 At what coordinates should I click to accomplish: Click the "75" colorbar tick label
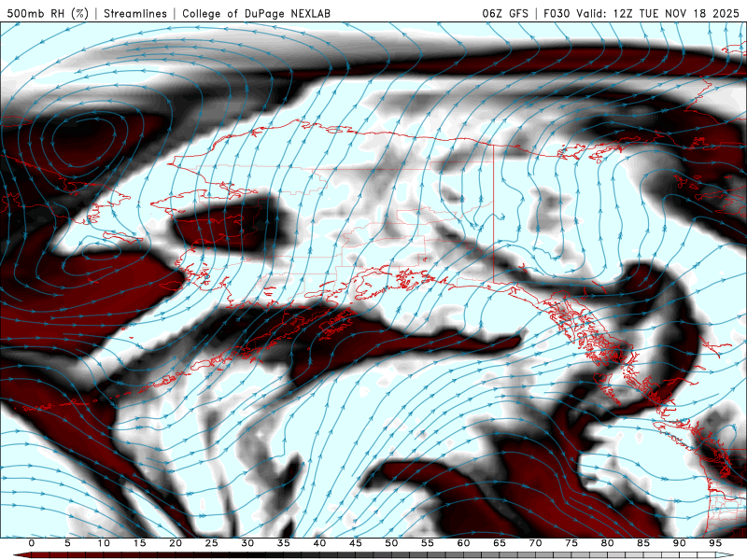571,543
